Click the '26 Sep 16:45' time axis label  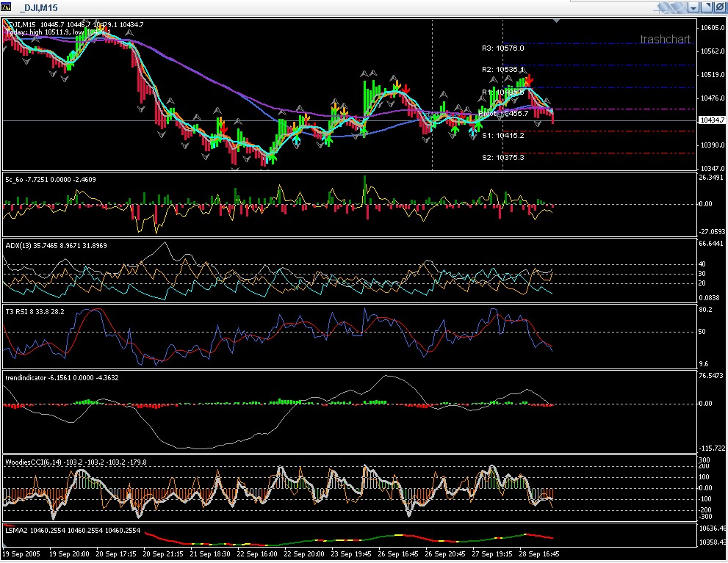[x=398, y=553]
